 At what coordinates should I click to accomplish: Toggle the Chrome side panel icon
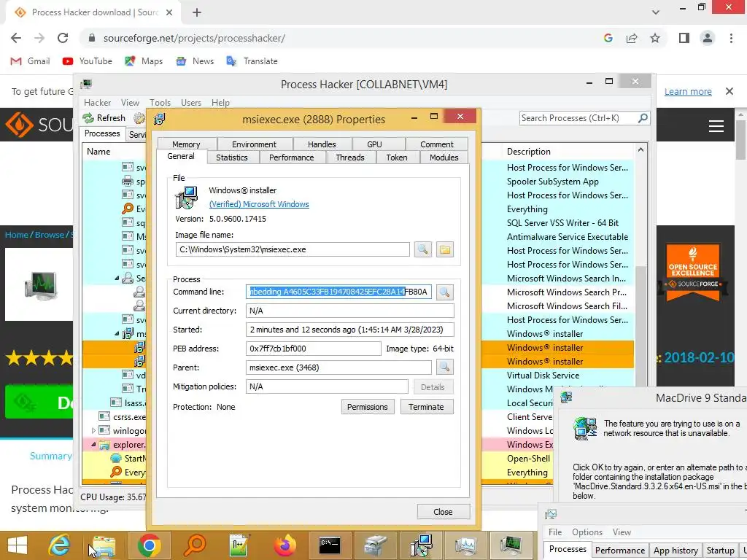click(x=684, y=38)
